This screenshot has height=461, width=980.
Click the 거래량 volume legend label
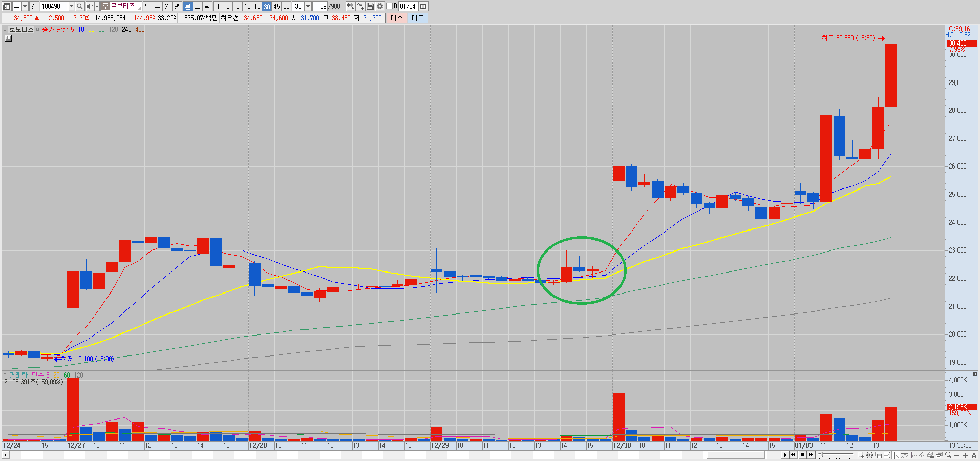(18, 375)
